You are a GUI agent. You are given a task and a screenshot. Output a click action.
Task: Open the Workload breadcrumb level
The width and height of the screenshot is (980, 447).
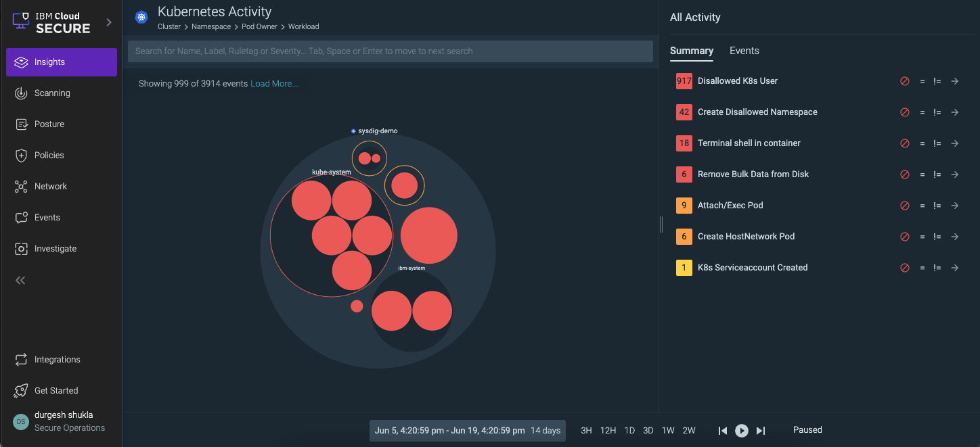click(x=303, y=26)
